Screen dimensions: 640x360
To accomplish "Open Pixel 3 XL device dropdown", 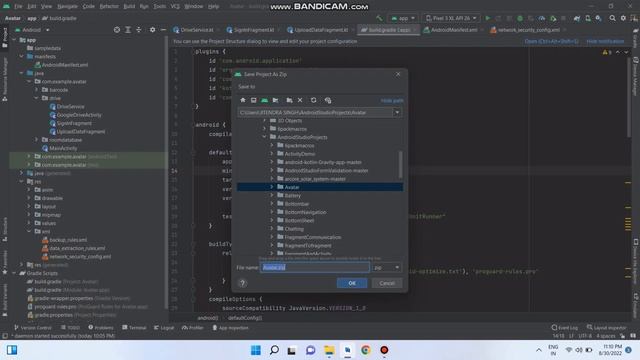I will [x=451, y=18].
